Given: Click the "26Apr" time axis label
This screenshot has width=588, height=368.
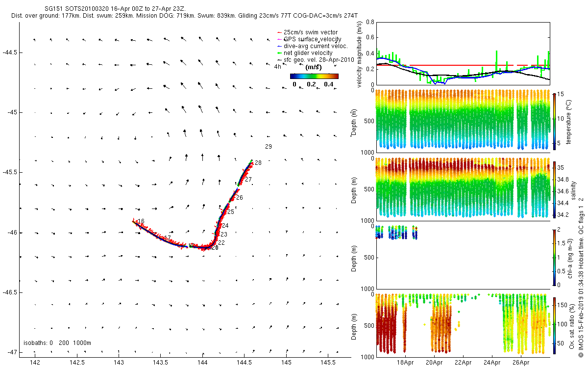Looking at the screenshot, I should [521, 363].
